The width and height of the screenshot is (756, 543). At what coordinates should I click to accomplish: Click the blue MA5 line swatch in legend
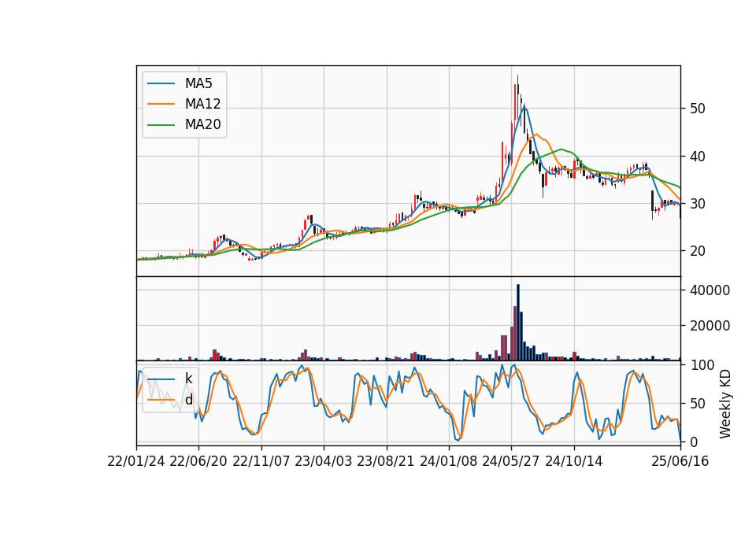tap(161, 83)
